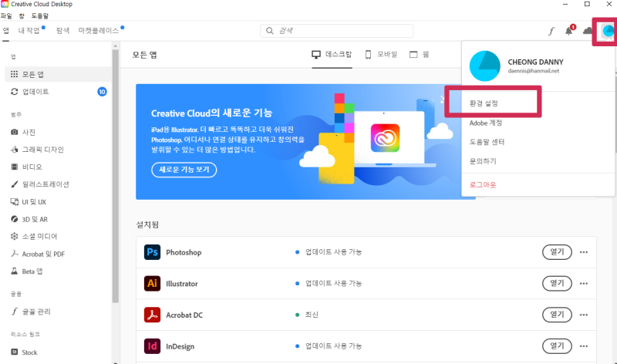Open the notifications bell icon

point(569,31)
